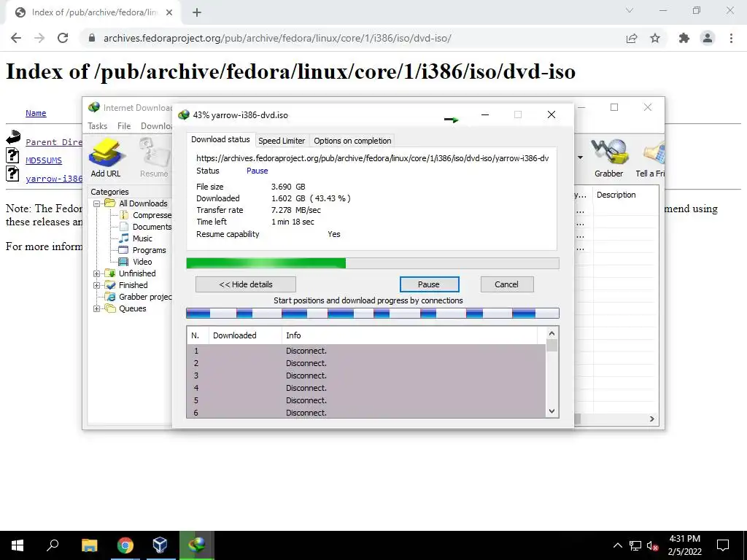Open the Chrome extensions puzzle icon

[684, 38]
